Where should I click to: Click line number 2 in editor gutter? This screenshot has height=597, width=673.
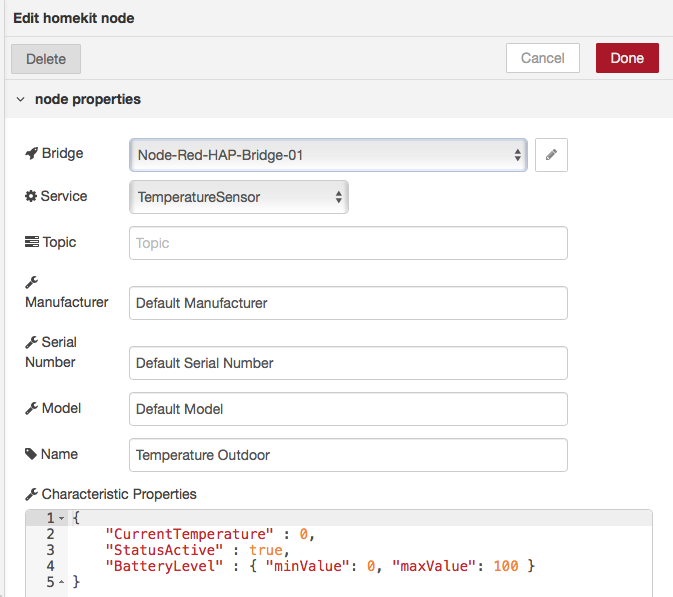(x=50, y=534)
